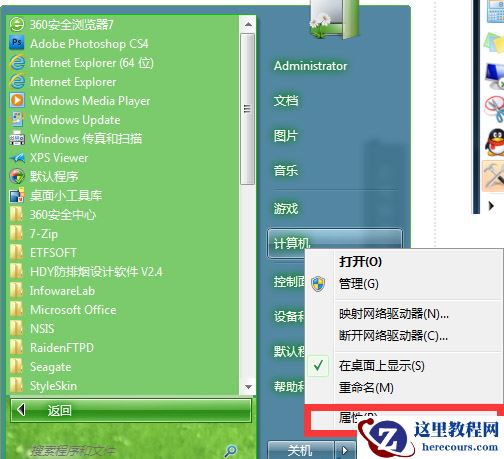Open Windows 传真和扫描 icon
The image size is (504, 459).
(17, 138)
